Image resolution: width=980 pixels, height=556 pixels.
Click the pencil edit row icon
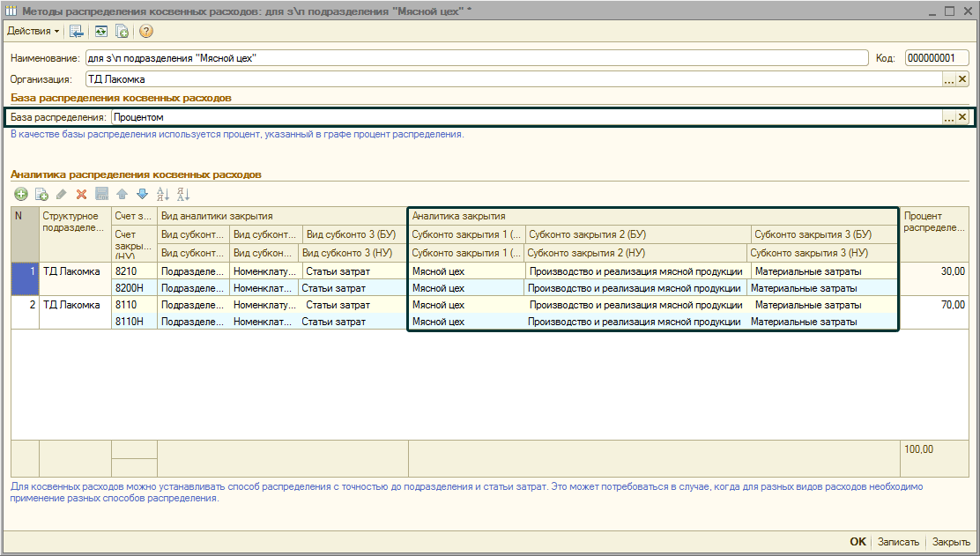[x=61, y=194]
